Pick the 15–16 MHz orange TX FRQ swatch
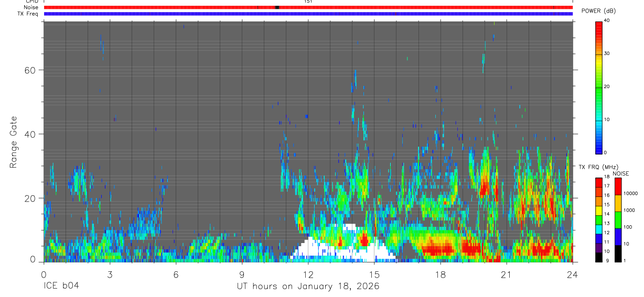The height and width of the screenshot is (297, 644). click(599, 201)
